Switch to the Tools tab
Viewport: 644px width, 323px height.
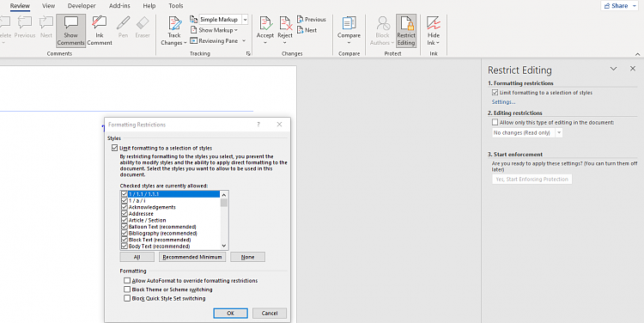(176, 6)
